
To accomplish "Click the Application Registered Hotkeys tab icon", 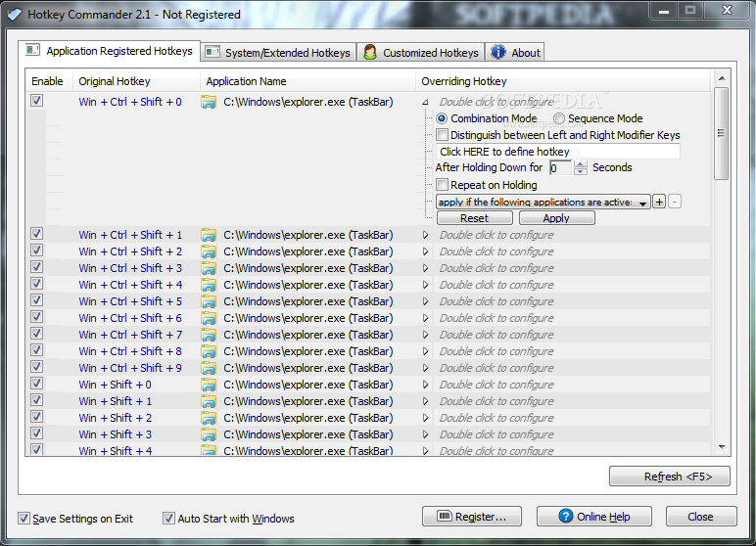I will (x=32, y=50).
